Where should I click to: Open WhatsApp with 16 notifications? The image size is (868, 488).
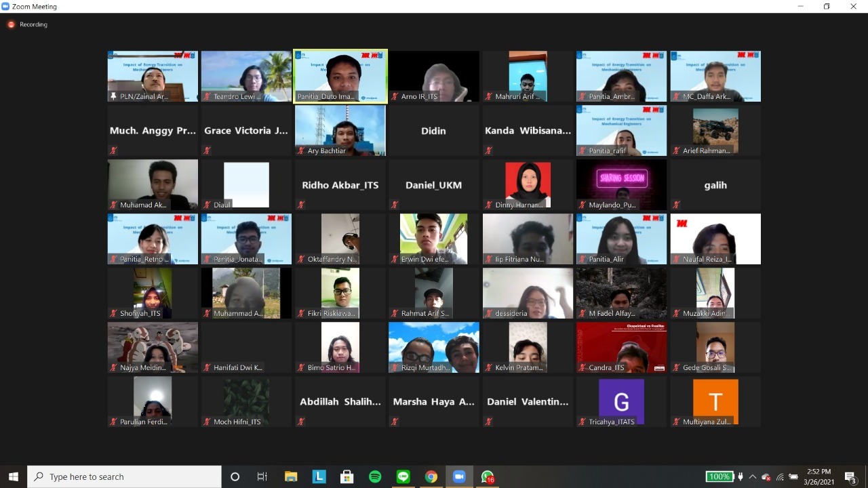click(x=487, y=476)
